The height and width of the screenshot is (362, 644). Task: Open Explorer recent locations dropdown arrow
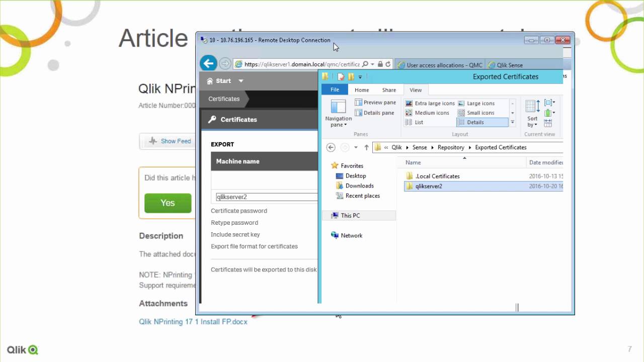(356, 147)
